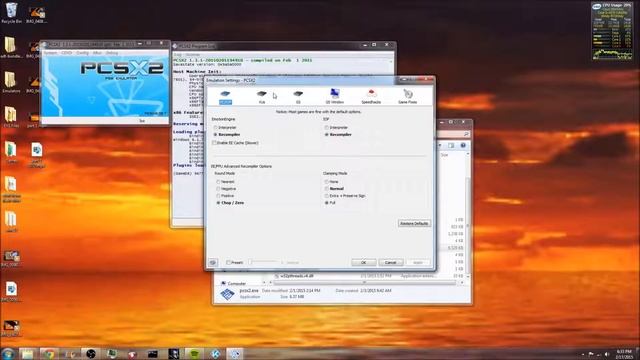Screen dimensions: 640x360
Task: Enable EE Cache (Slower) checkbox
Action: coord(235,143)
